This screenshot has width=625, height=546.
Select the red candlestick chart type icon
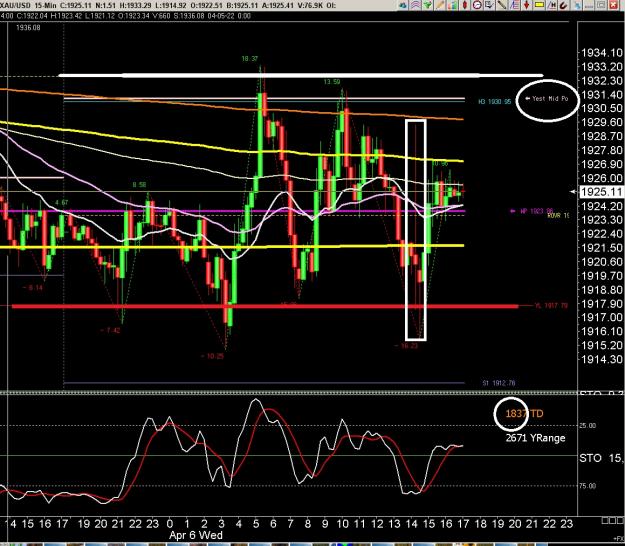(x=465, y=5)
